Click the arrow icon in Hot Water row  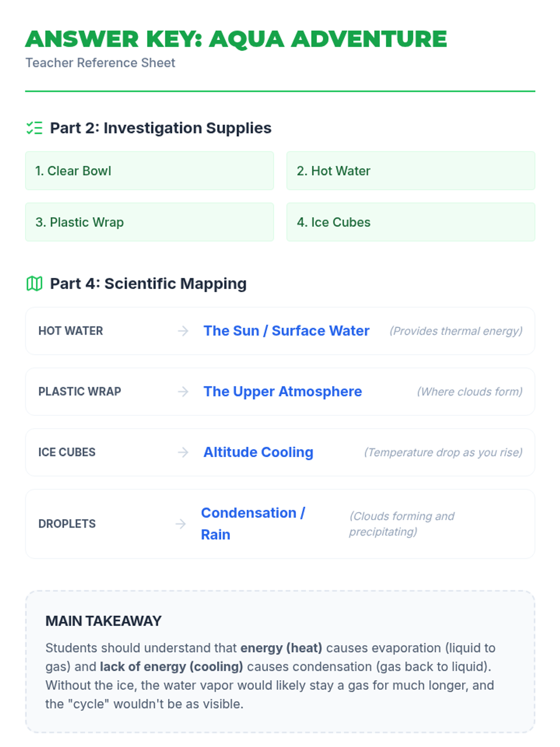[183, 331]
